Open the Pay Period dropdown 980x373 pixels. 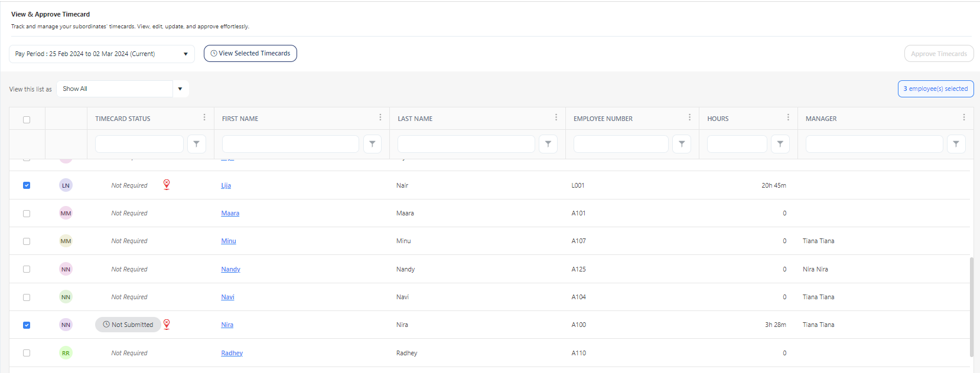point(102,54)
